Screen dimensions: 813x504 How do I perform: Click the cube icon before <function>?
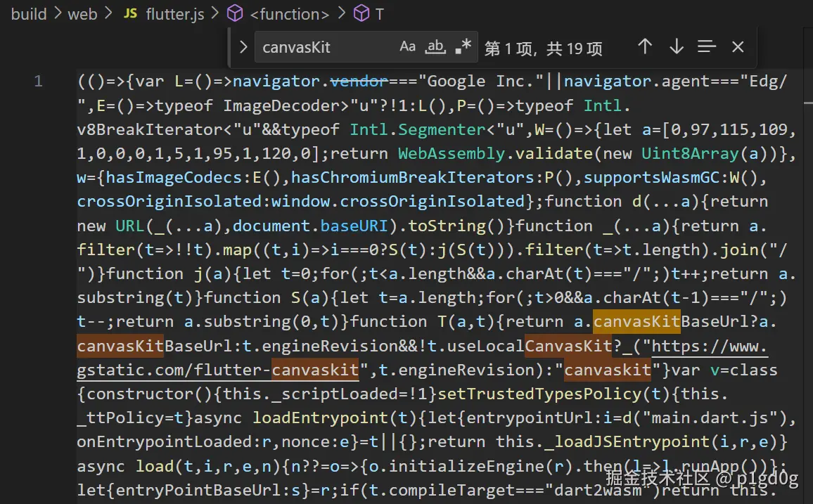[235, 13]
